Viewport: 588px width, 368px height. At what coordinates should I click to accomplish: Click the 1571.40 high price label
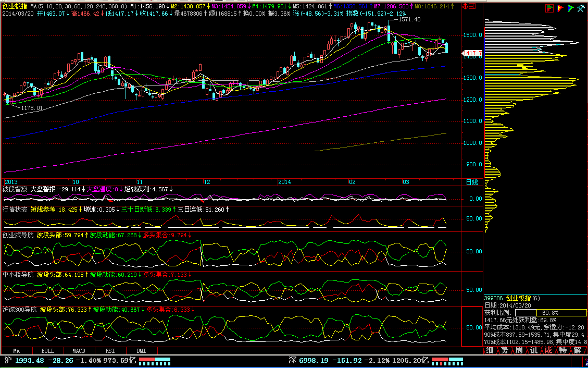pos(409,19)
